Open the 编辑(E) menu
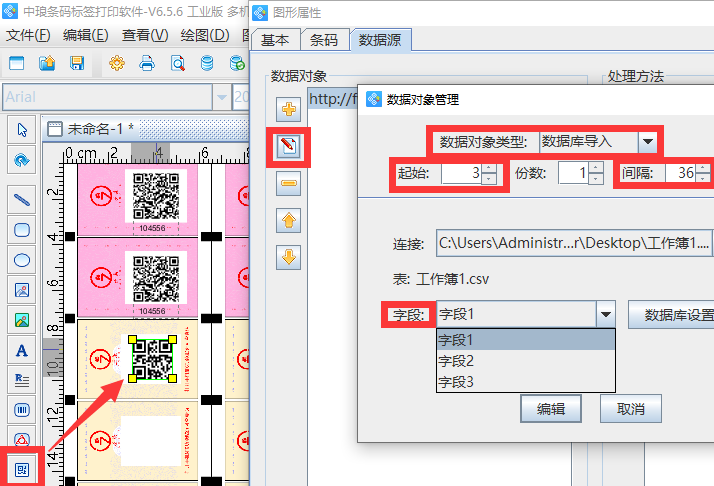Screen dimensions: 714x486 pos(86,35)
